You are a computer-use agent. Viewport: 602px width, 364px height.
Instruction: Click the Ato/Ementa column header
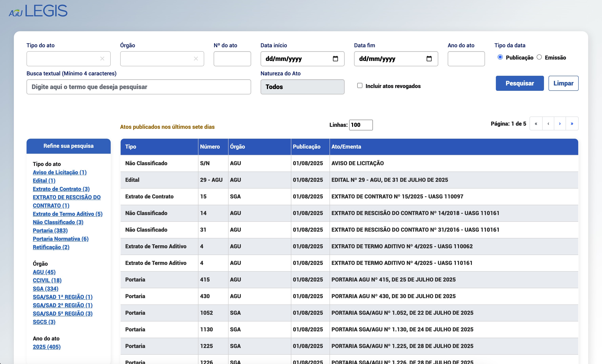454,147
